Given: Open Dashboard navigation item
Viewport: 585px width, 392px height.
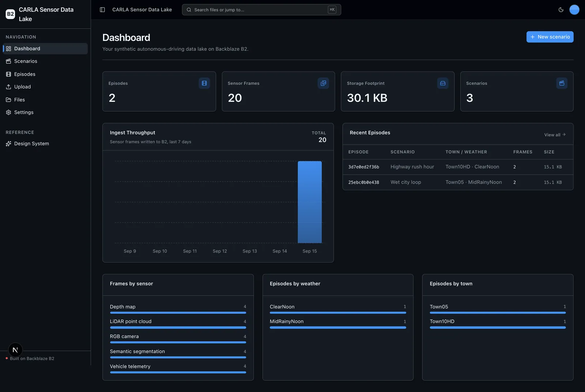Looking at the screenshot, I should pos(45,49).
